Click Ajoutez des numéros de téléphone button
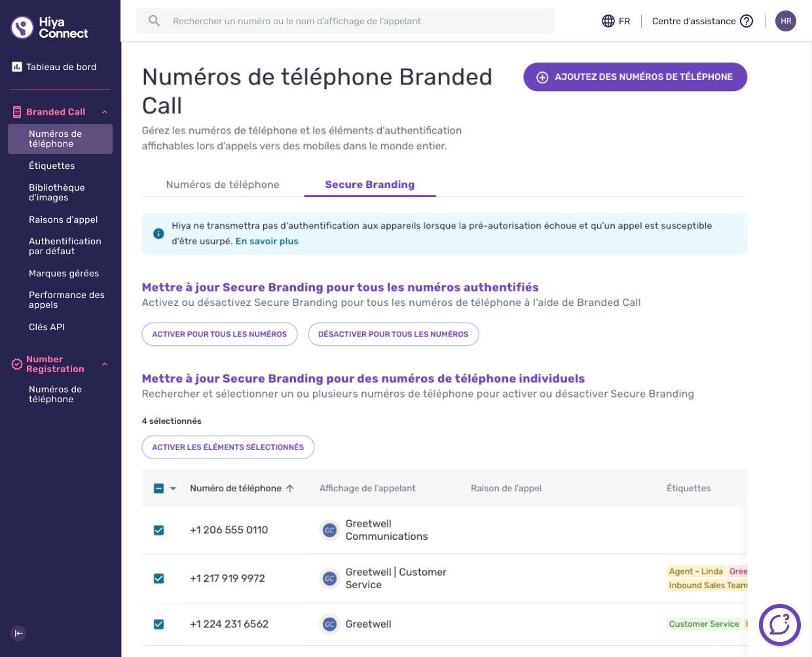 [635, 77]
